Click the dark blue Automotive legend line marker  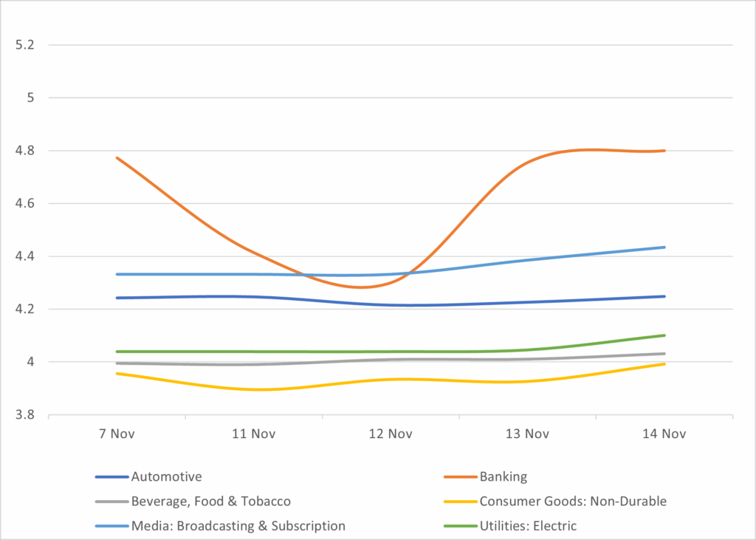[x=111, y=477]
